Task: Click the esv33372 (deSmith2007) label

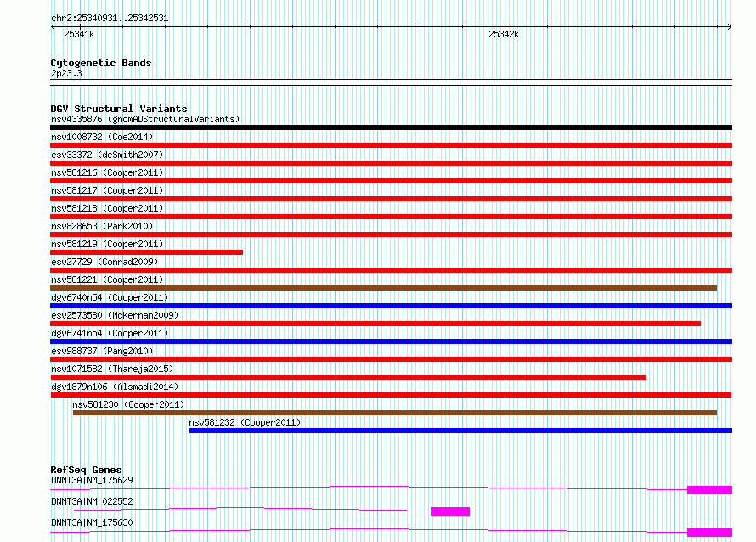Action: [107, 155]
